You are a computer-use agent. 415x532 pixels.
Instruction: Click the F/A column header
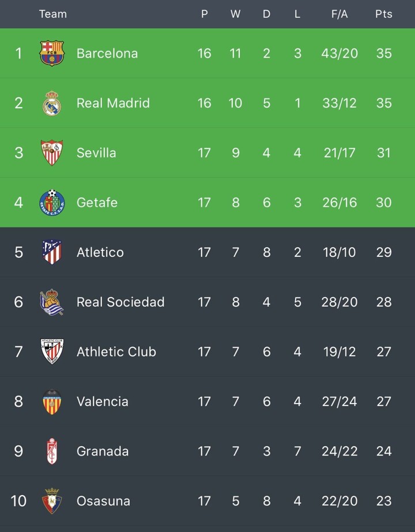click(x=339, y=14)
